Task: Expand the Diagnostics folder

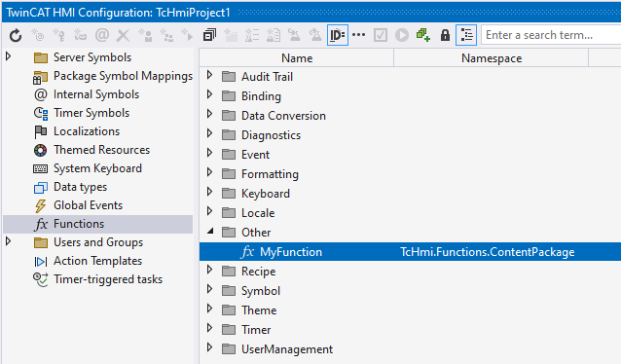Action: (210, 133)
